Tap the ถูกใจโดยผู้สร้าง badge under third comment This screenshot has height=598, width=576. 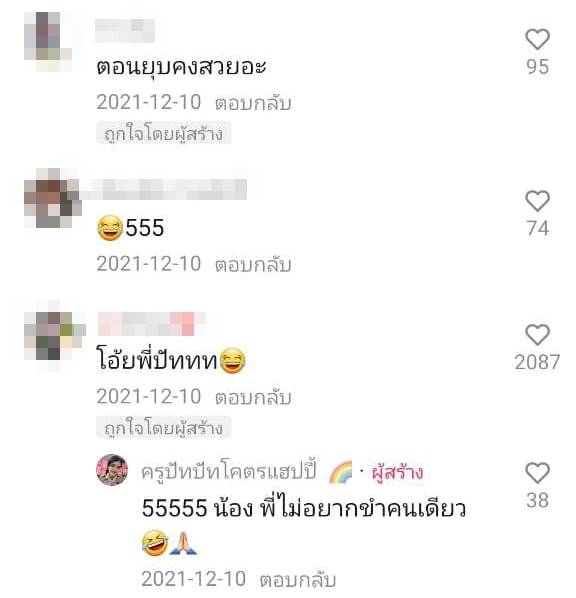[x=164, y=428]
